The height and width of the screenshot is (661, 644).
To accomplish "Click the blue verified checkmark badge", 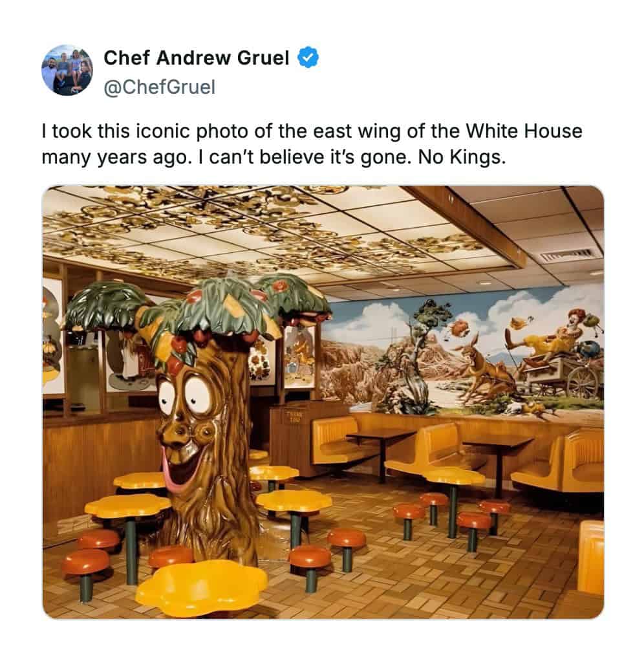I will click(x=308, y=58).
